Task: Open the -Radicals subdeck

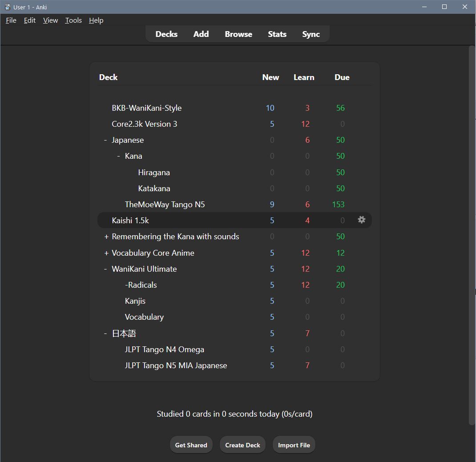Action: pos(141,285)
